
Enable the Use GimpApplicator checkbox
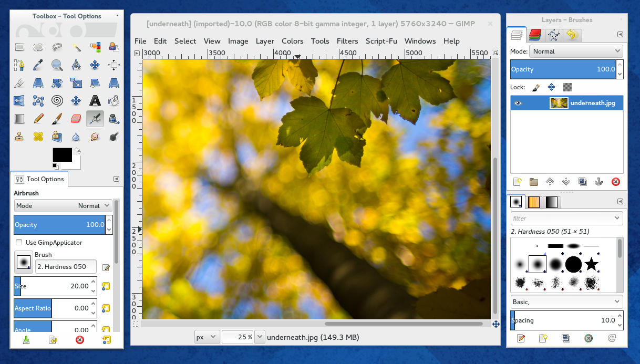tap(19, 243)
